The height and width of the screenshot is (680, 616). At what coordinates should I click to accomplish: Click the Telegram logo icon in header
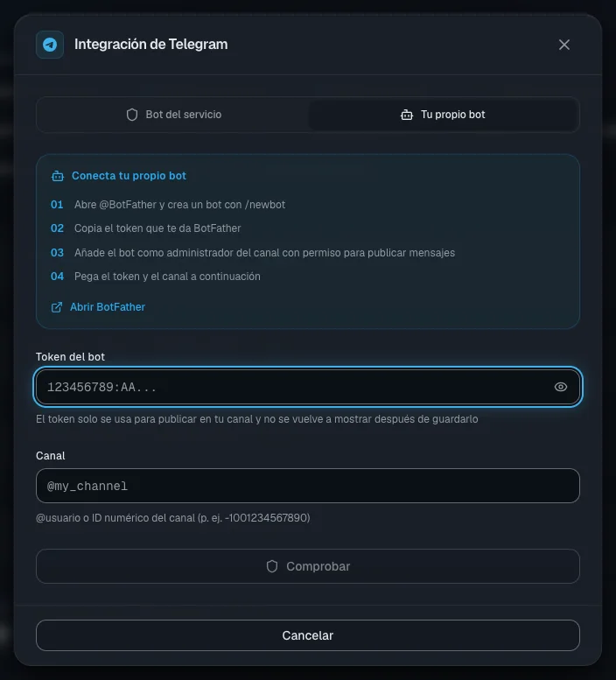tap(50, 45)
